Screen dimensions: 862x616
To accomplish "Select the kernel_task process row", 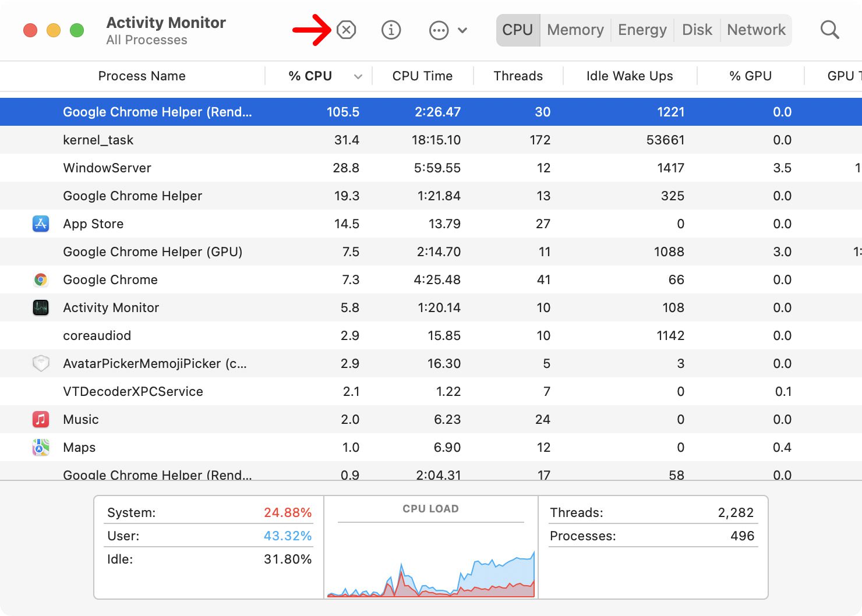I will (x=431, y=140).
